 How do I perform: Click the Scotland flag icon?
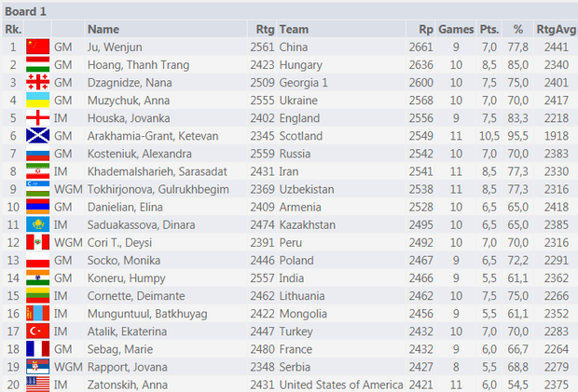pyautogui.click(x=37, y=136)
